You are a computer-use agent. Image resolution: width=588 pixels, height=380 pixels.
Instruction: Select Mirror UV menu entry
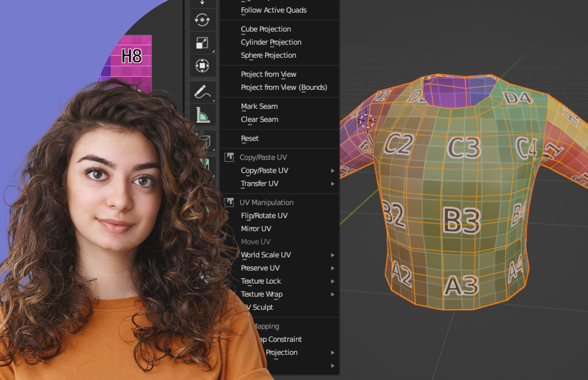pos(256,228)
